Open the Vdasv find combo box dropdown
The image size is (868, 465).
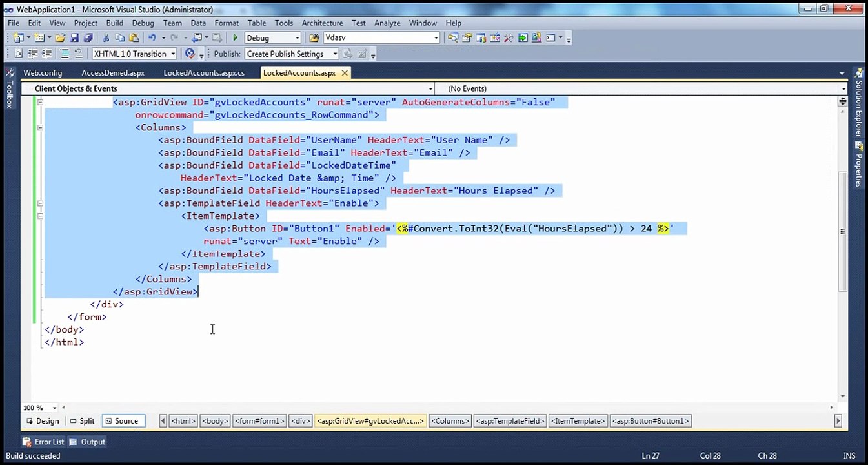pos(436,38)
